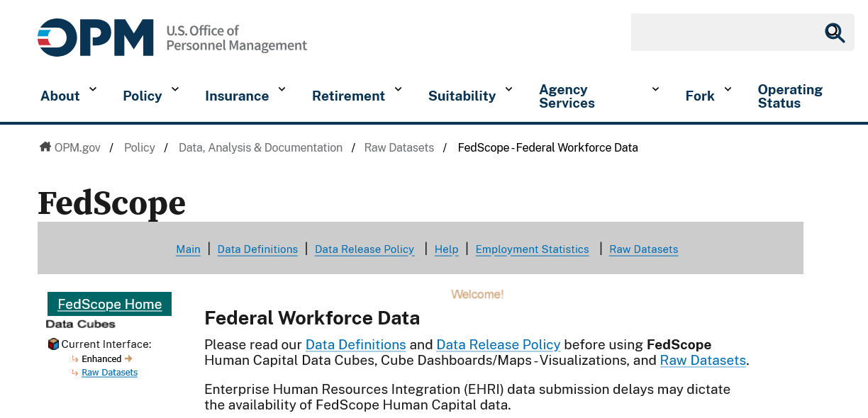868x418 pixels.
Task: Click the FedScope Home button
Action: [x=110, y=304]
